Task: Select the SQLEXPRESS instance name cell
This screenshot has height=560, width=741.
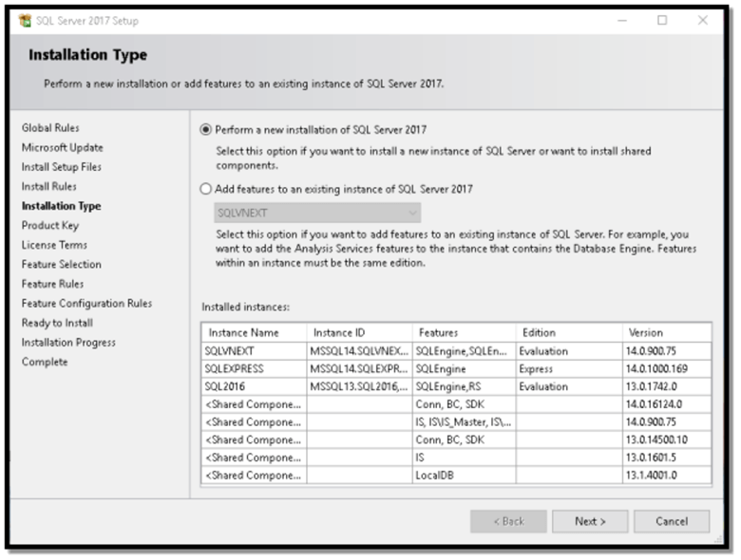Action: 255,369
